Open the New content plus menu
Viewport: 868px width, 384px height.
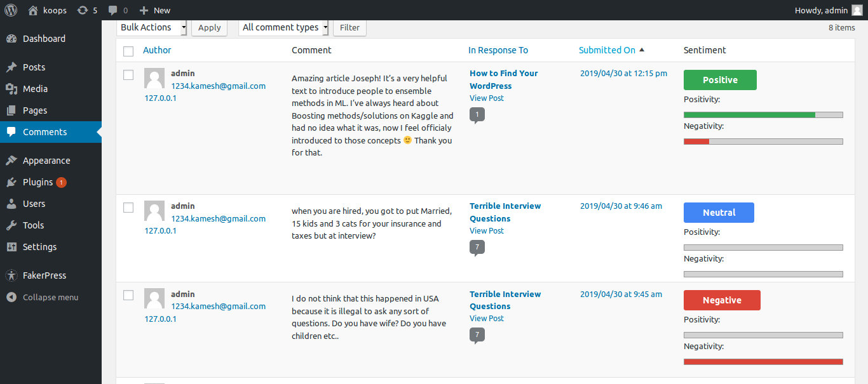point(144,10)
